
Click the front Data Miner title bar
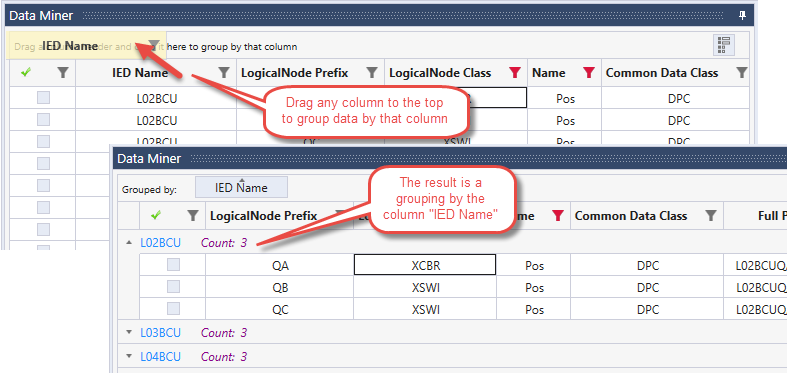[x=450, y=158]
